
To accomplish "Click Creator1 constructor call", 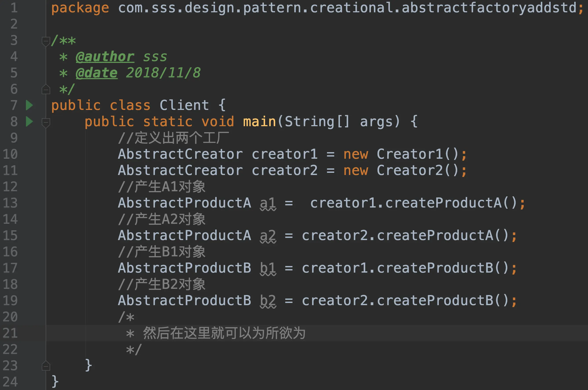I will click(x=410, y=154).
